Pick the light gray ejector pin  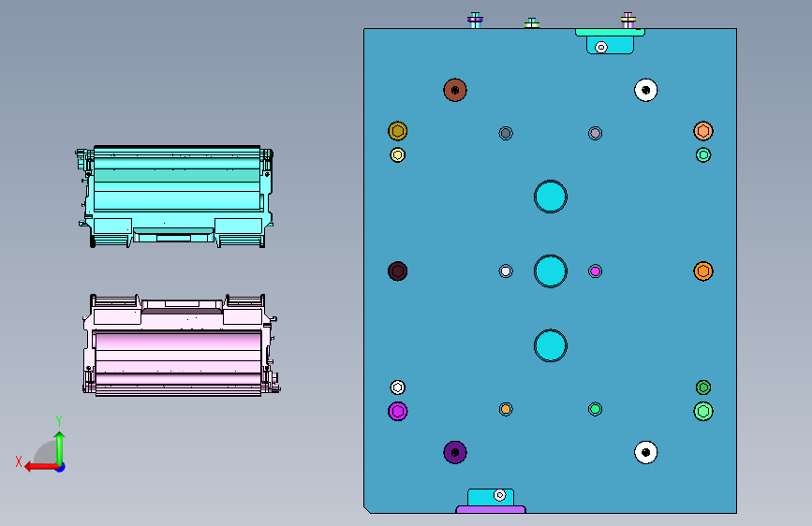click(x=595, y=133)
